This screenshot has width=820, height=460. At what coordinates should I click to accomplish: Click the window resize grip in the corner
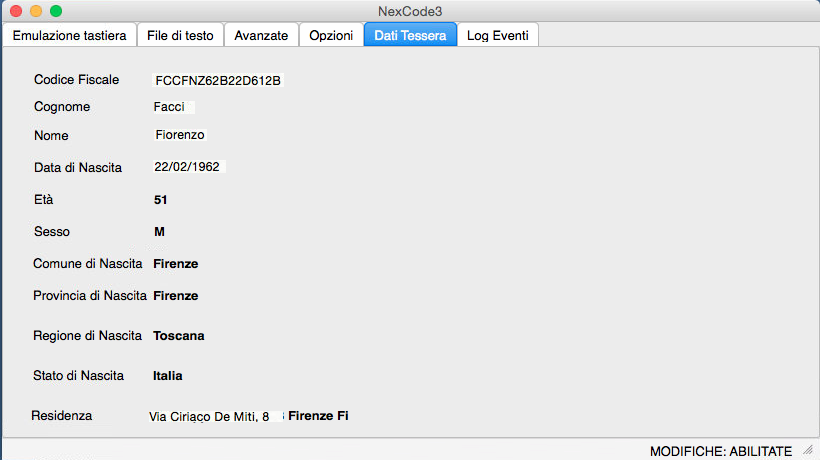(808, 451)
